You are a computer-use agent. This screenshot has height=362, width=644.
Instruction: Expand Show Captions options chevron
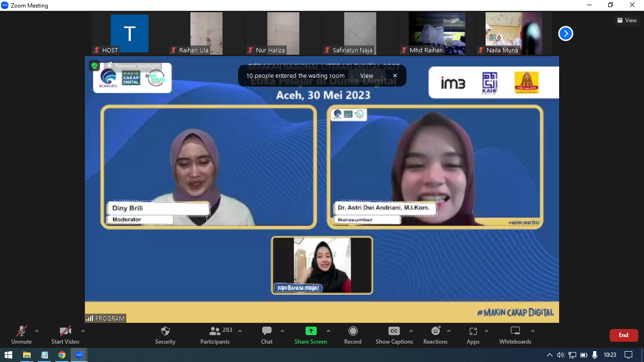(411, 331)
